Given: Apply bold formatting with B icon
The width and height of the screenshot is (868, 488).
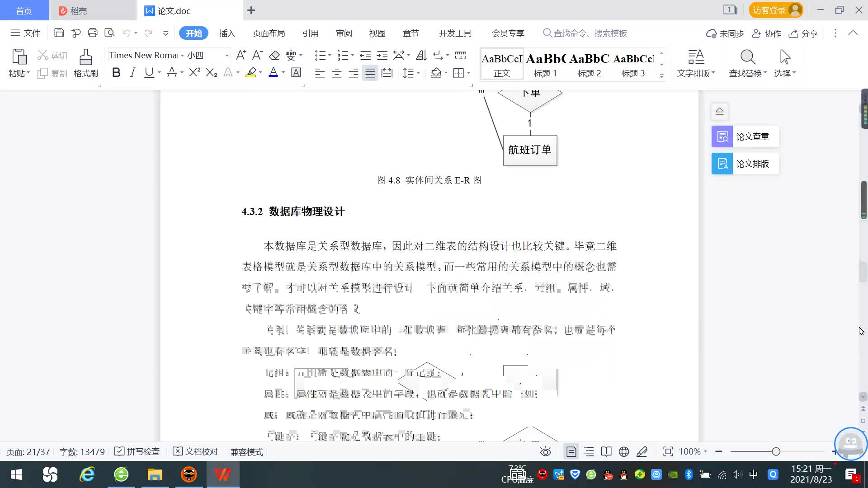Looking at the screenshot, I should 116,73.
